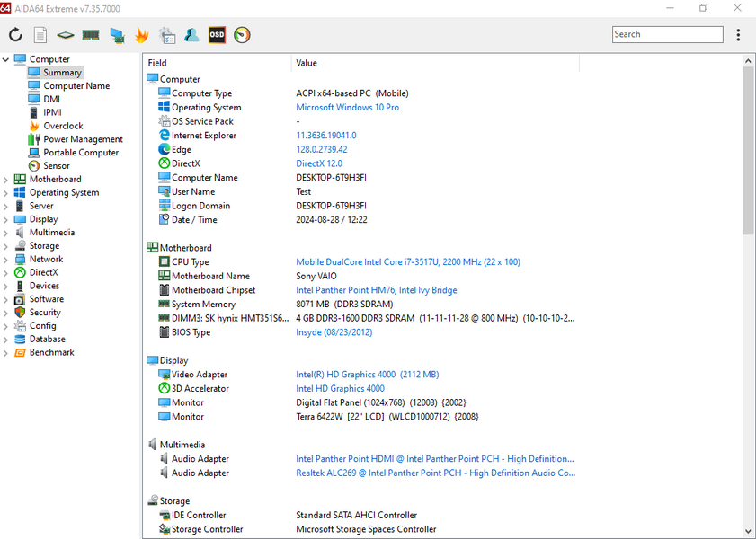Screen dimensions: 756x539
Task: Open the Internet Explorer version 11.3636.19041.0 link
Action: (x=326, y=136)
